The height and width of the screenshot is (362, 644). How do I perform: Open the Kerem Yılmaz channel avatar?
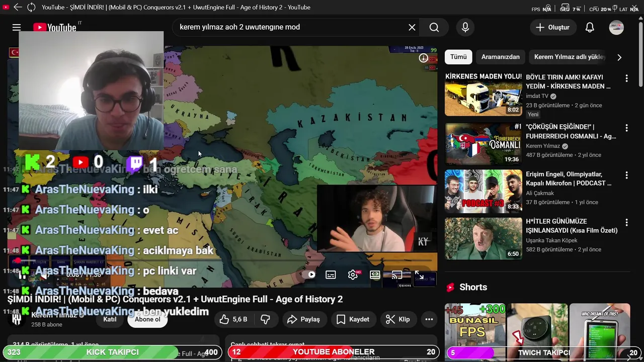17,319
